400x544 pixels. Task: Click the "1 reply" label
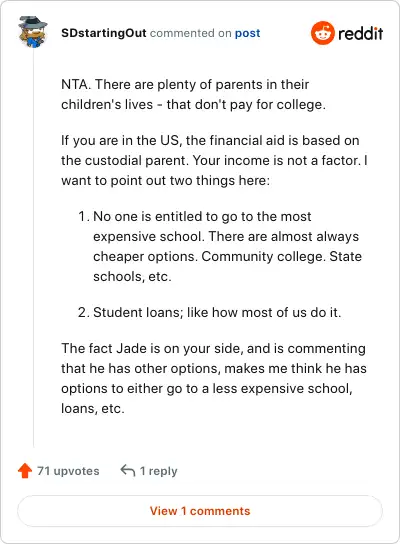click(x=158, y=471)
